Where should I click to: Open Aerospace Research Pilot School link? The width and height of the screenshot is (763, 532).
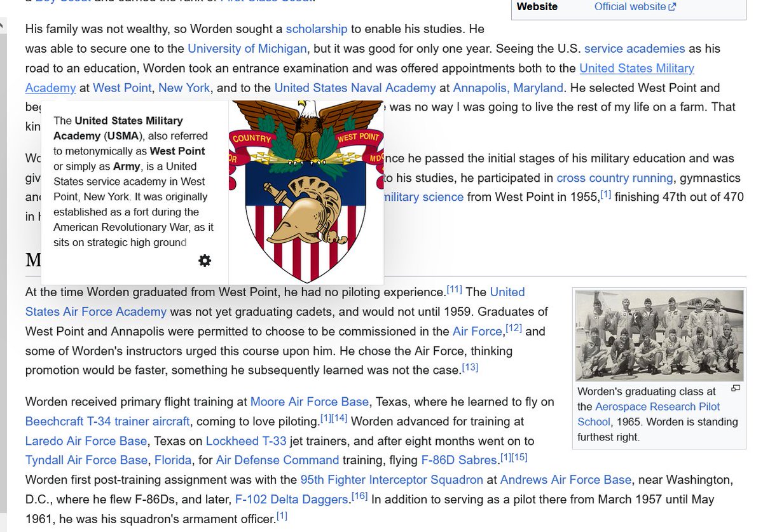coord(649,414)
